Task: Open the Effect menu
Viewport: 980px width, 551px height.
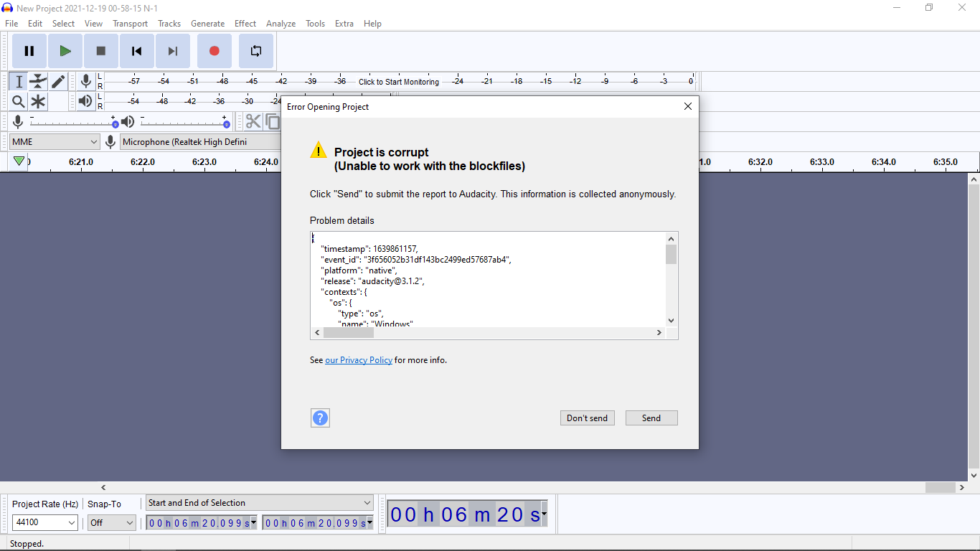Action: pos(245,23)
